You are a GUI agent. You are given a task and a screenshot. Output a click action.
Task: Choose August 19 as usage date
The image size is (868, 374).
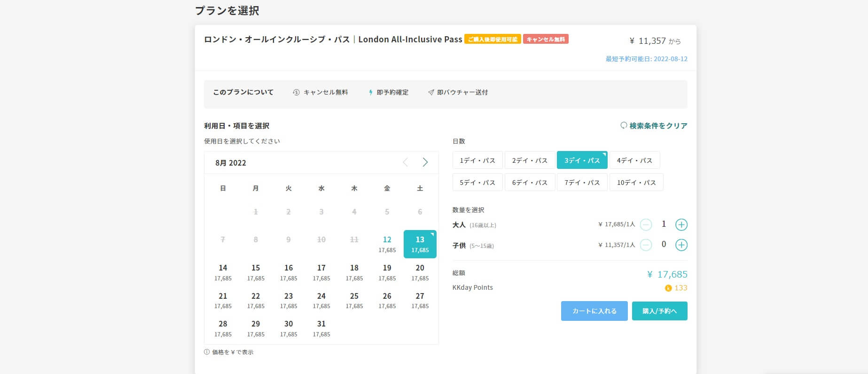[387, 272]
